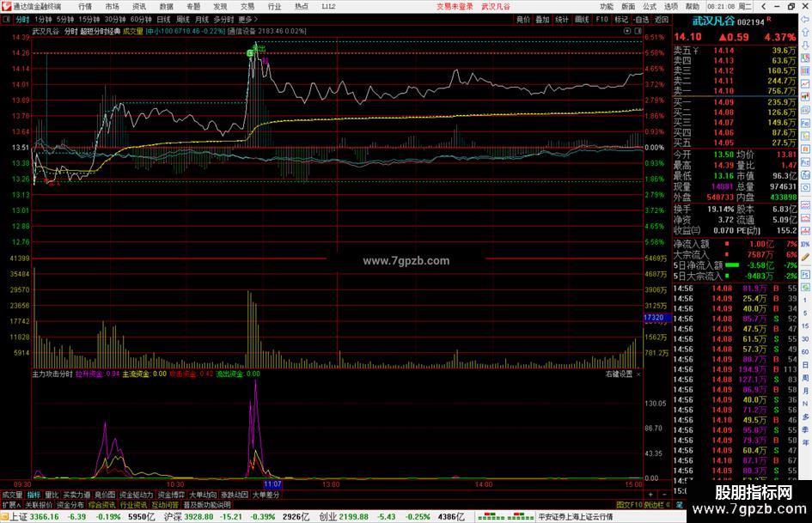Click the 买一 14.09 bid price row

pos(735,102)
